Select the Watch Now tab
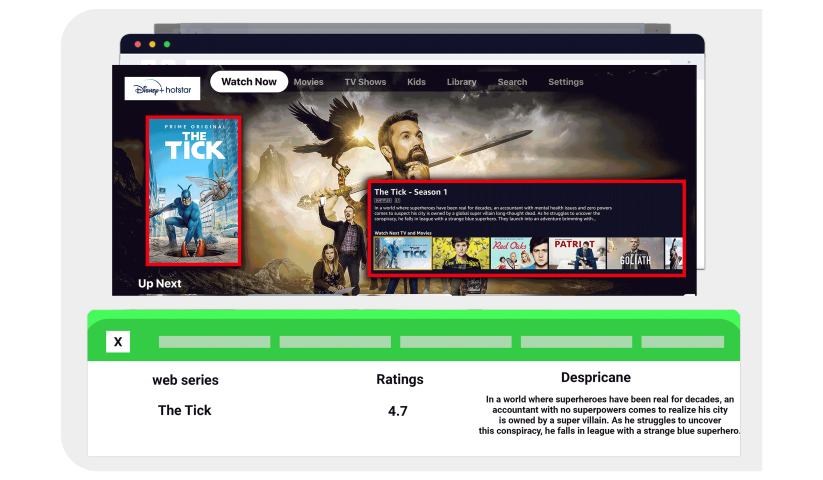This screenshot has width=823, height=480. [x=249, y=82]
